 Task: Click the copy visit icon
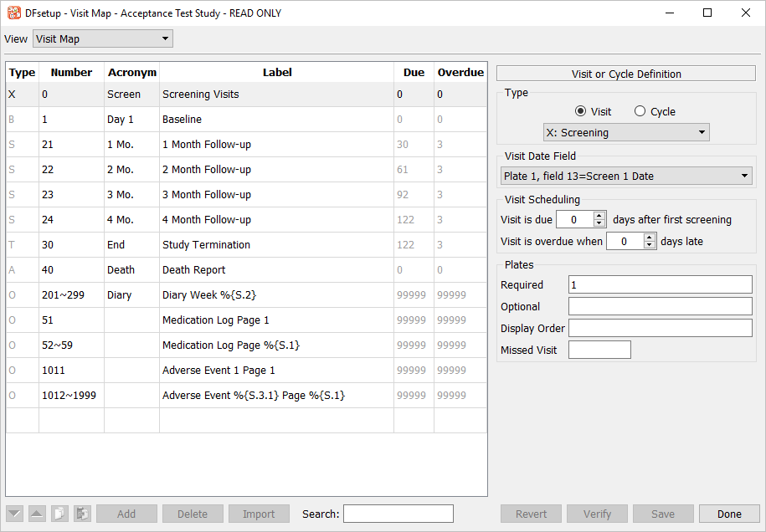pyautogui.click(x=59, y=514)
